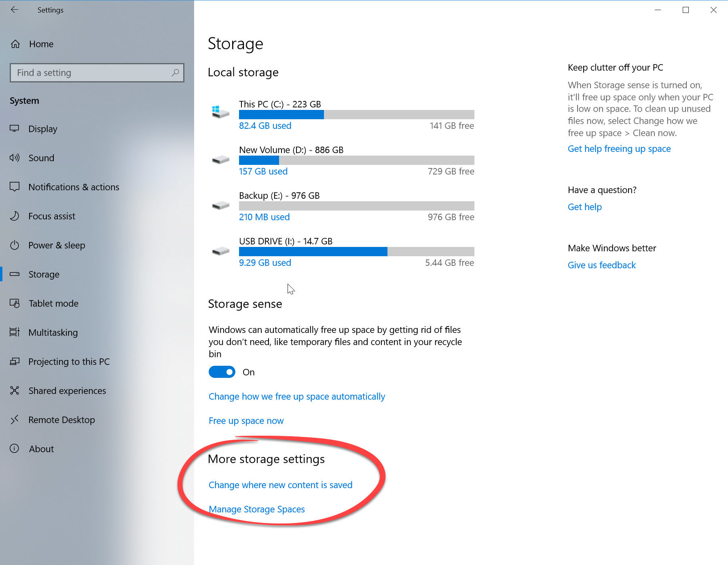Click the This PC (C:) usage bar
728x565 pixels.
coord(357,114)
